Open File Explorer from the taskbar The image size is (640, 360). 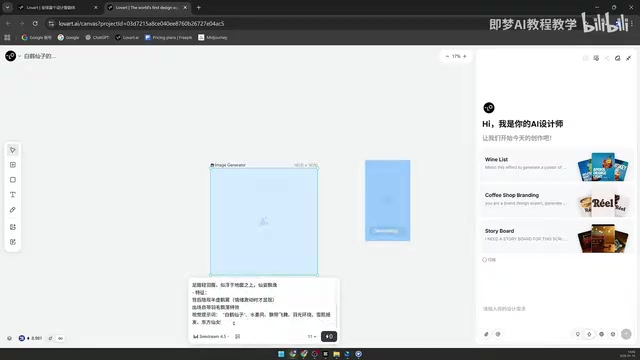[x=336, y=354]
